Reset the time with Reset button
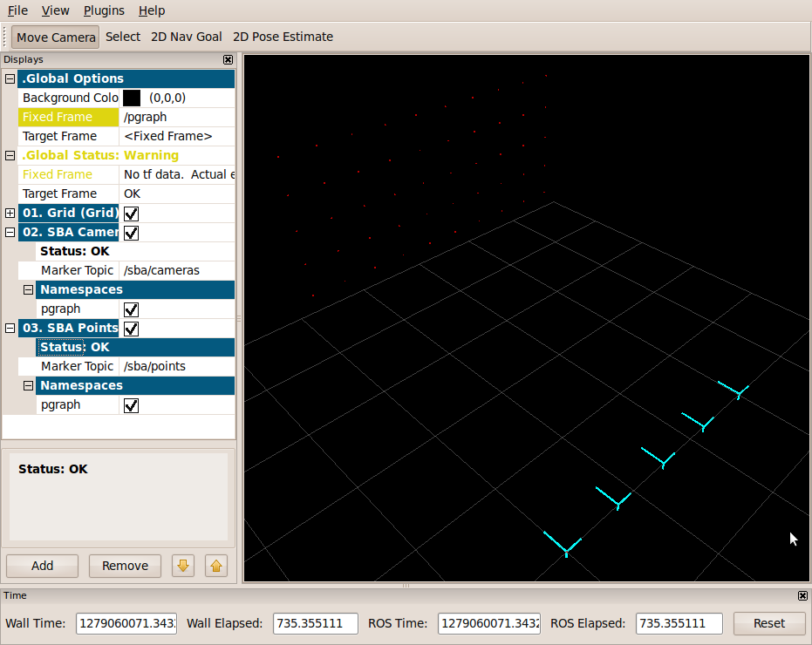 tap(769, 623)
